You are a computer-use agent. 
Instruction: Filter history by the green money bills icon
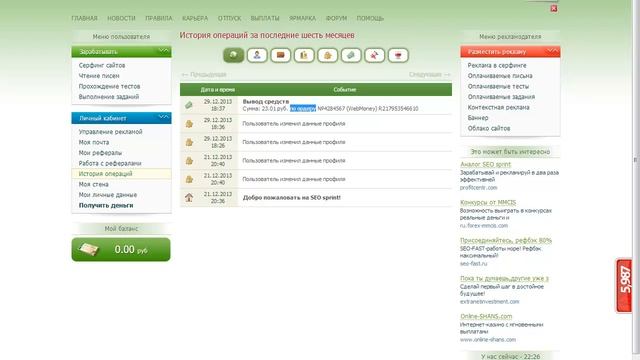pos(351,55)
